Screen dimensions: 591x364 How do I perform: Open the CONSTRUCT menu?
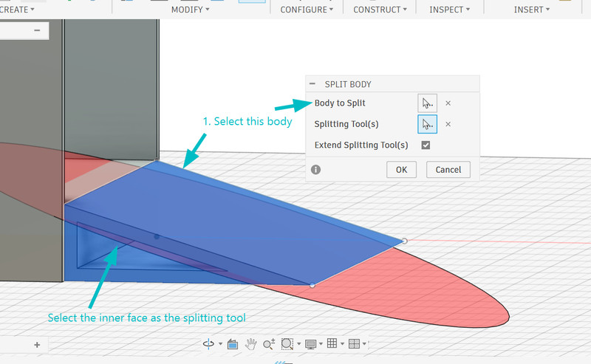pos(380,10)
